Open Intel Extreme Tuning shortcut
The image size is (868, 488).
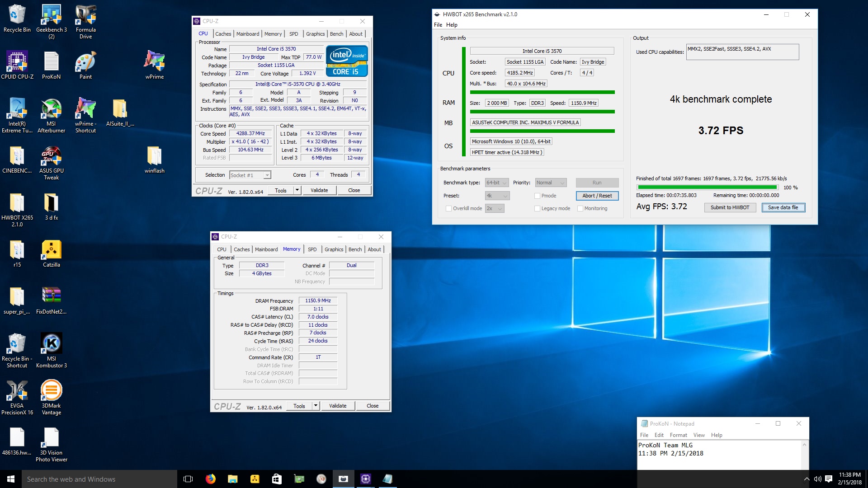pos(17,115)
